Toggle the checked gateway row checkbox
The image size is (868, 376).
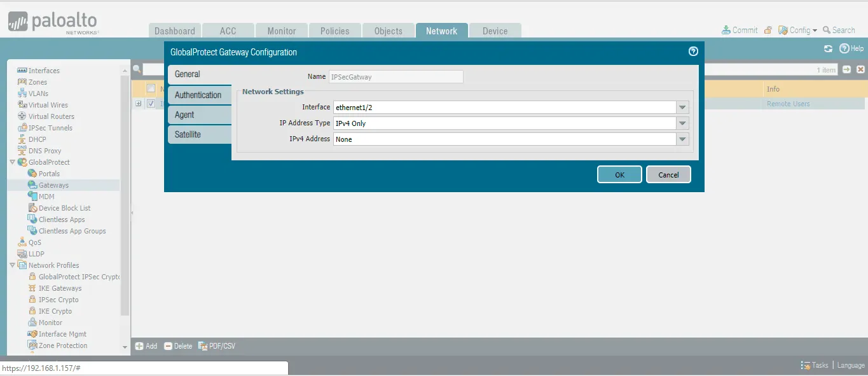[x=151, y=104]
